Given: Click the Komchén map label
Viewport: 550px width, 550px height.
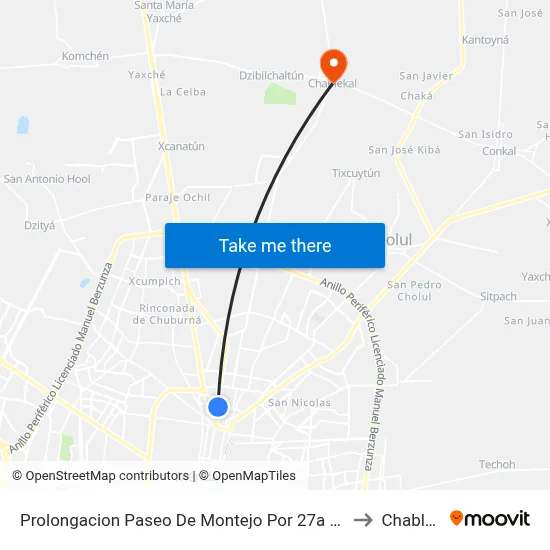Looking at the screenshot, I should (85, 56).
